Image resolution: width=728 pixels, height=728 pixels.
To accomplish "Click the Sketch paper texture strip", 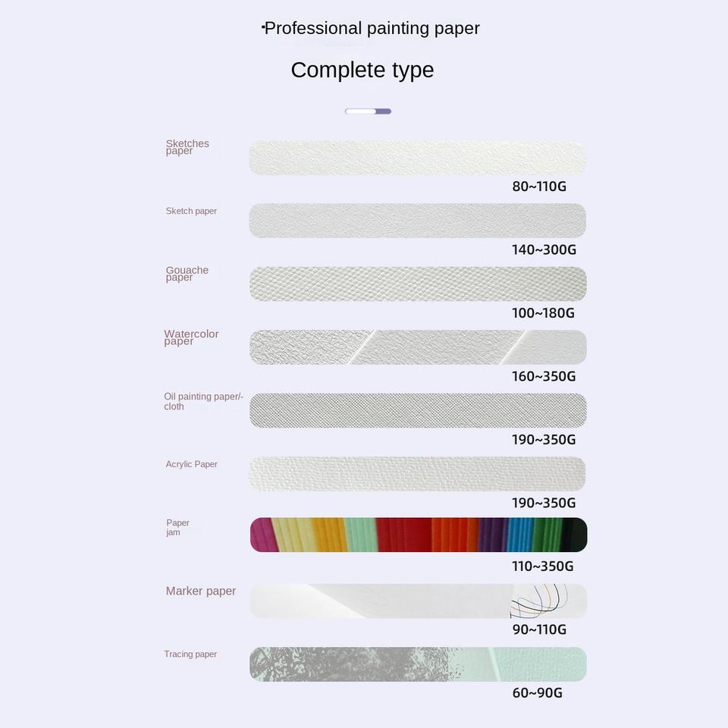I will click(417, 221).
